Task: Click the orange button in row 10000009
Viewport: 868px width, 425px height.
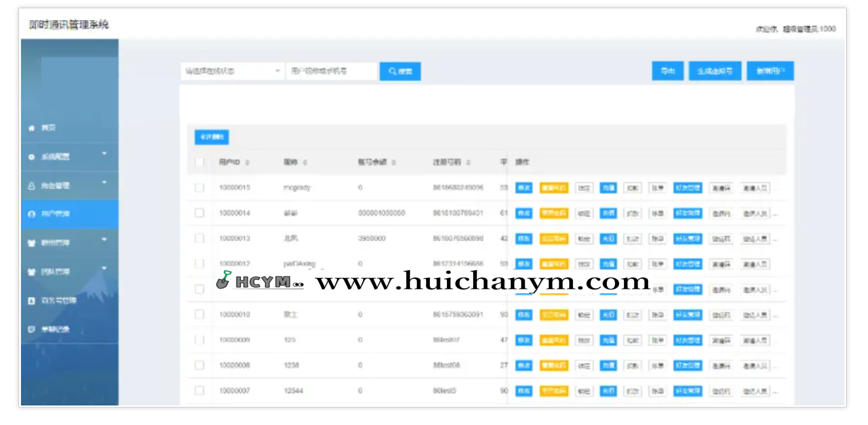Action: pos(554,340)
